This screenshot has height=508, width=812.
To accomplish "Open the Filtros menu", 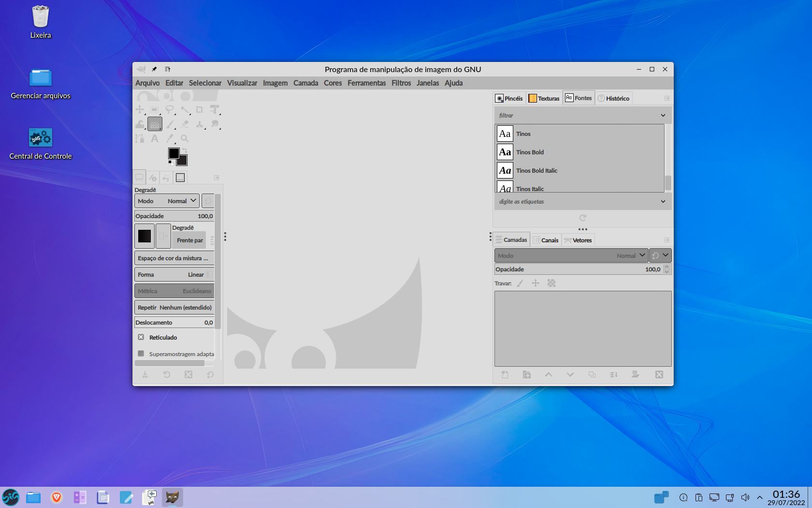I will 401,83.
